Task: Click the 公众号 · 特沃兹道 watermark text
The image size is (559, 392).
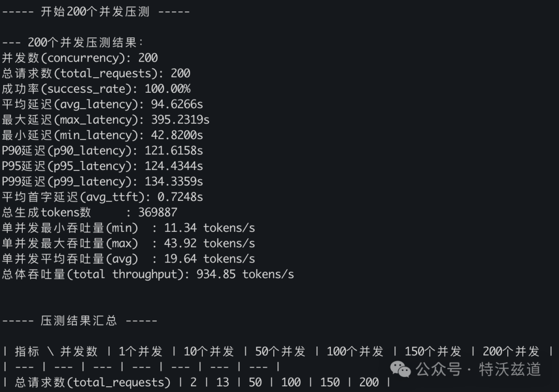Action: click(479, 369)
